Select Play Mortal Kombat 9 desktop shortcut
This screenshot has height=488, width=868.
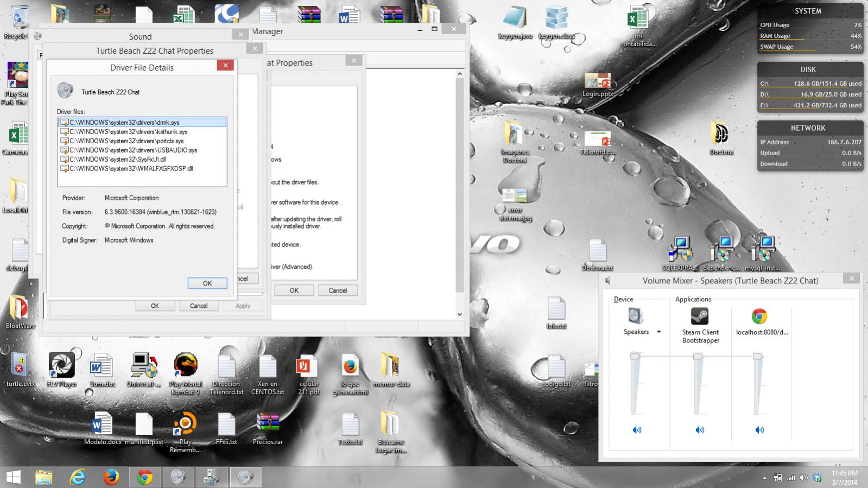click(186, 373)
